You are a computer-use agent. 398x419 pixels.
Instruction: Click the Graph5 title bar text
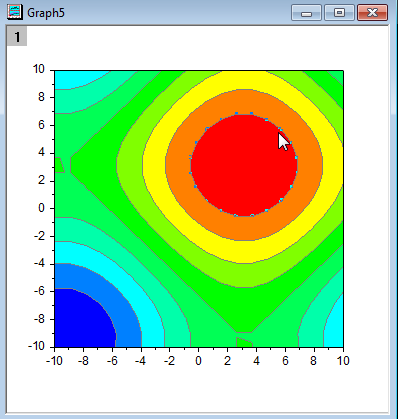46,13
